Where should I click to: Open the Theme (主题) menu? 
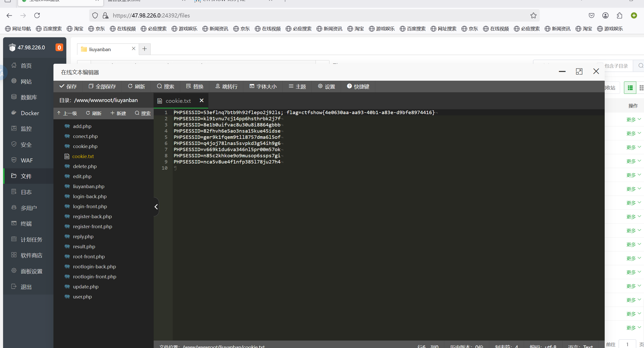pos(297,86)
